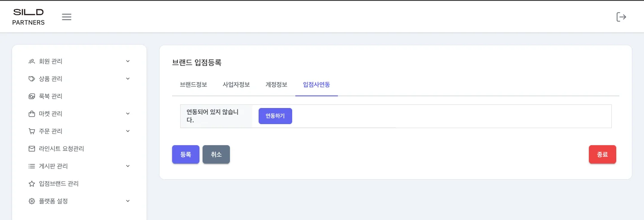Click the 입점브랜드 관리 star icon
The image size is (644, 220).
click(x=32, y=184)
